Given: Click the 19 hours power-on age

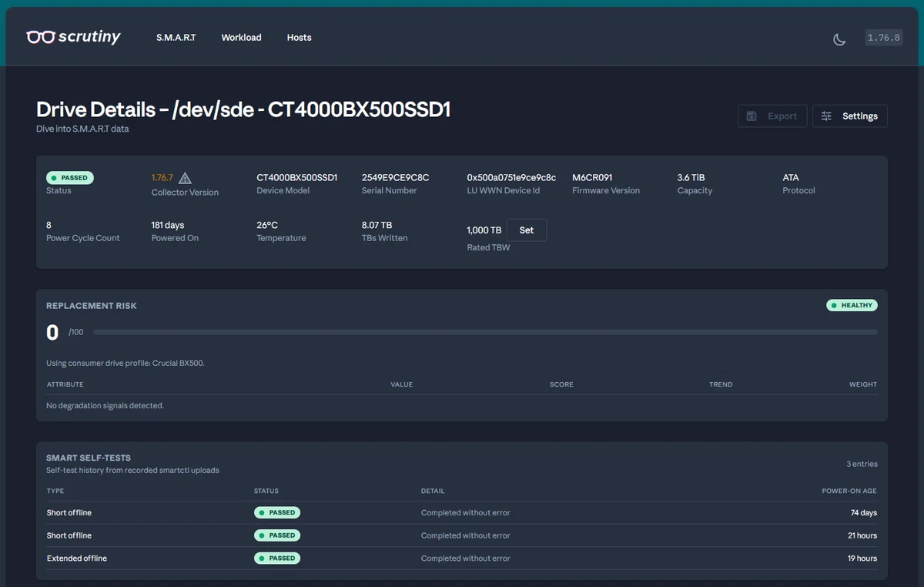Looking at the screenshot, I should coord(862,558).
